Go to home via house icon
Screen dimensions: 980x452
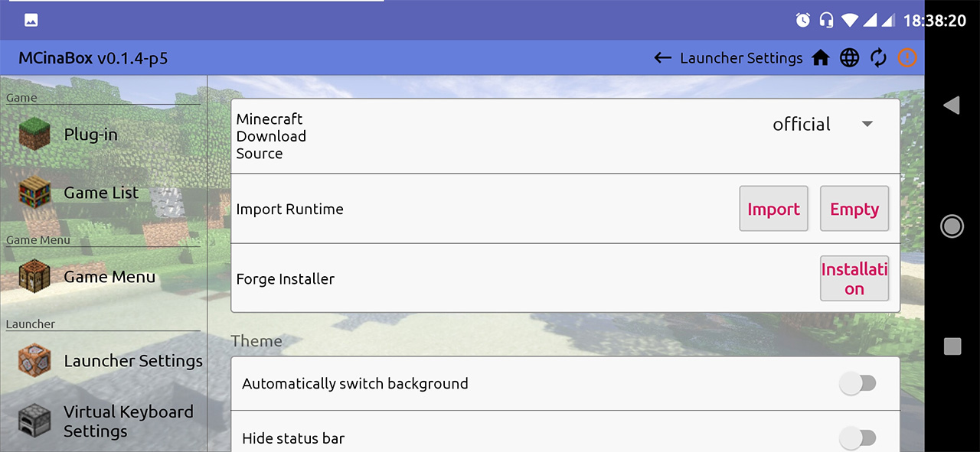coord(821,58)
